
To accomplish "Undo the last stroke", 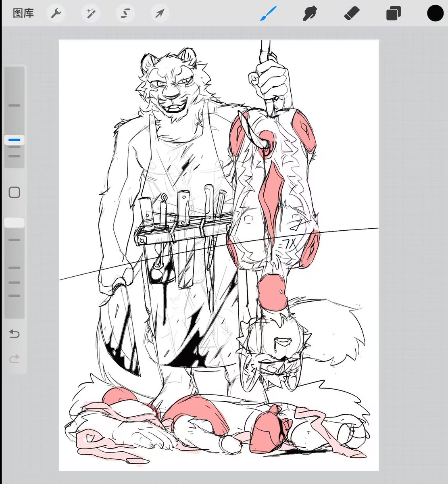I will 15,334.
